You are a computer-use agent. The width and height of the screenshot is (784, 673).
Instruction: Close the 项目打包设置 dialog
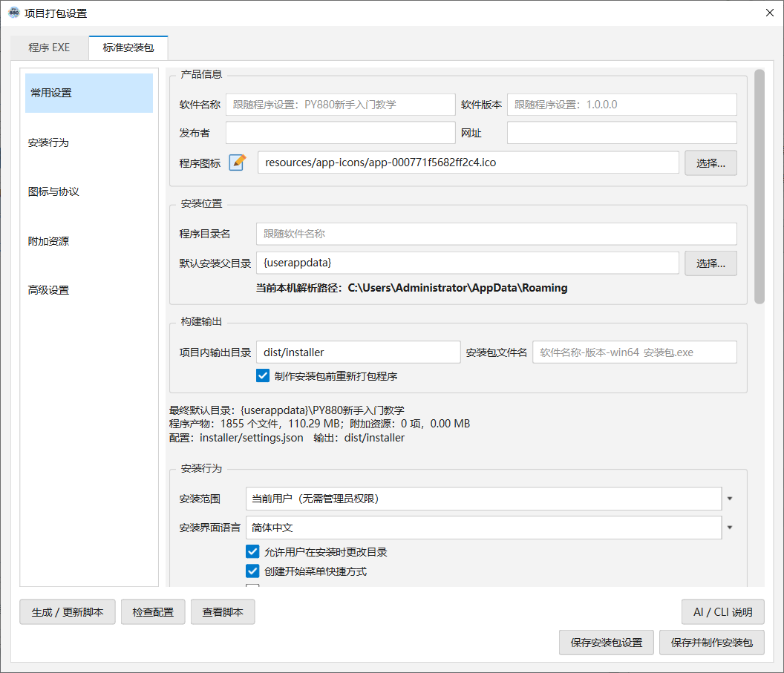769,13
